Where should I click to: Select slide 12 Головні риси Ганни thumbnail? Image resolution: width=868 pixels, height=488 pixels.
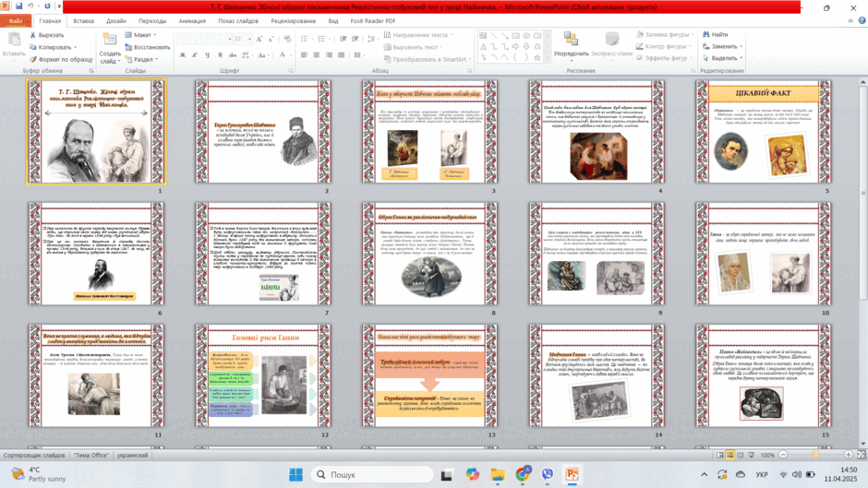(263, 375)
